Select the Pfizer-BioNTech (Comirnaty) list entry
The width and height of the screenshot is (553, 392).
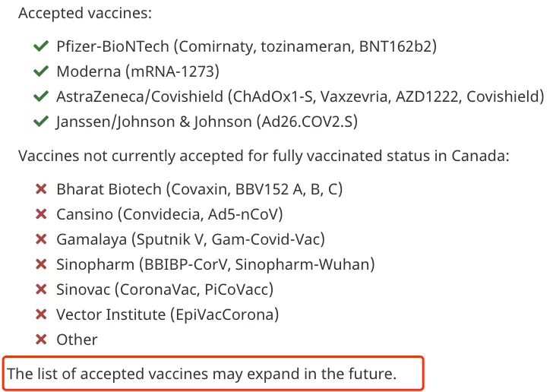click(x=247, y=46)
